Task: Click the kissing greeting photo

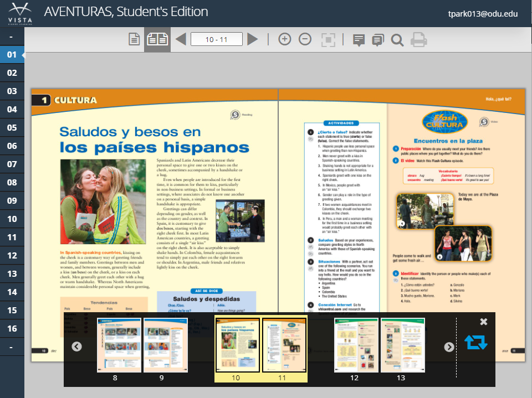Action: click(103, 201)
